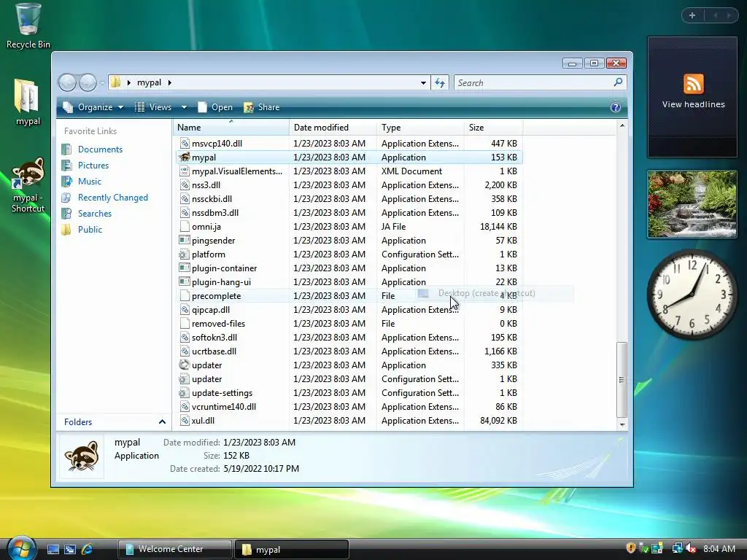The height and width of the screenshot is (560, 747).
Task: Select the xul.dll file
Action: point(349,421)
